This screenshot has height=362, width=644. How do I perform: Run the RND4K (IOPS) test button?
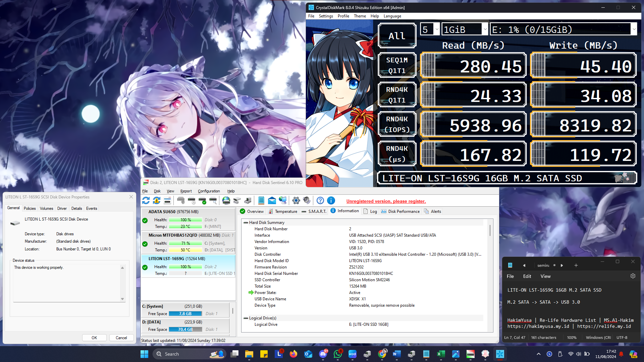coord(397,124)
